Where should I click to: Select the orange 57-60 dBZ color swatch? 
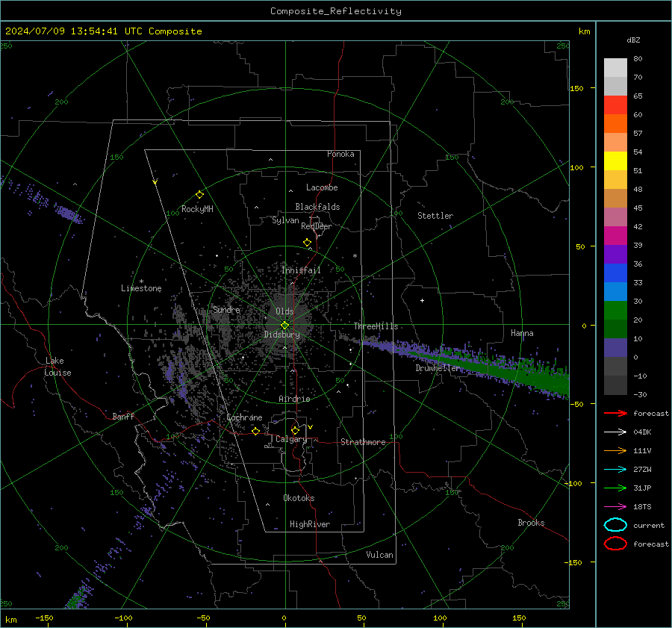[x=615, y=124]
